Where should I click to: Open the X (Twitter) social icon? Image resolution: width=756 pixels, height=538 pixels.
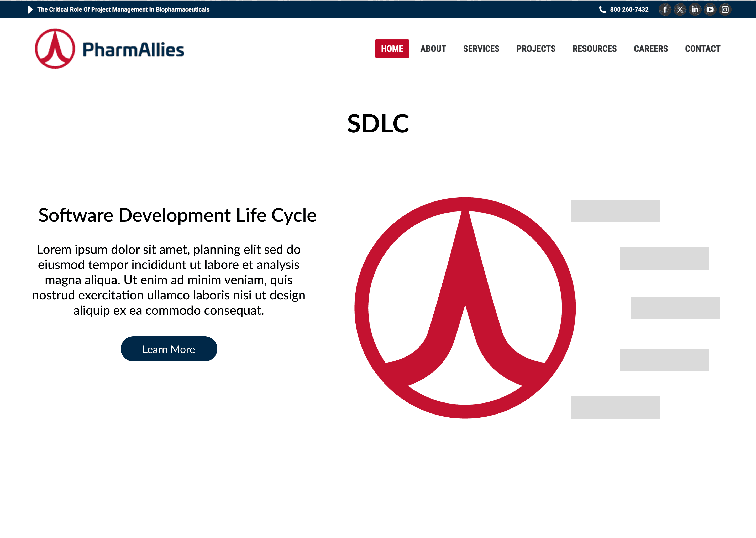[x=680, y=10]
